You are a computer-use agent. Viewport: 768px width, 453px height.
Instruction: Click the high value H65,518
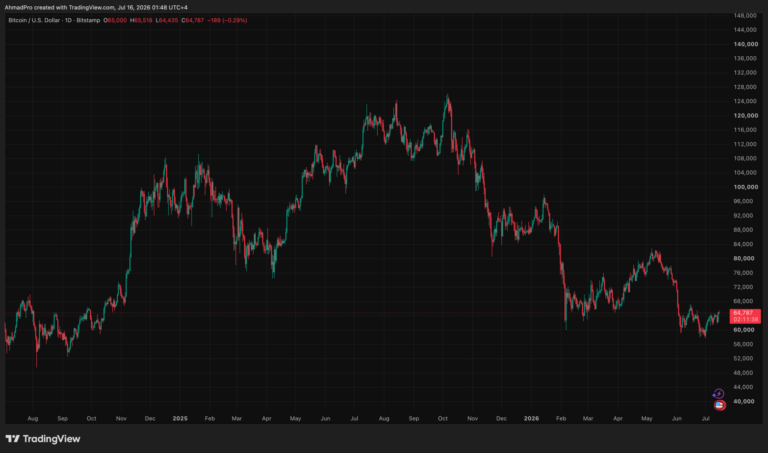point(141,21)
